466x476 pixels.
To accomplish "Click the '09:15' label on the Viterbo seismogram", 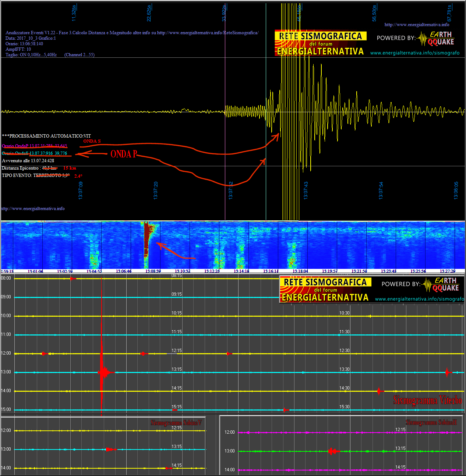I will coord(177,294).
